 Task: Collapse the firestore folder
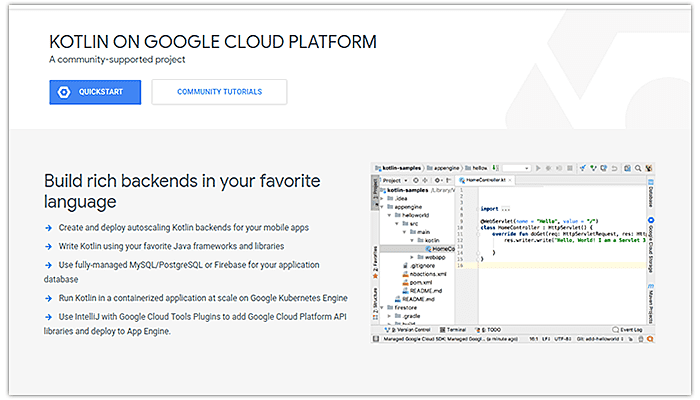pyautogui.click(x=382, y=308)
